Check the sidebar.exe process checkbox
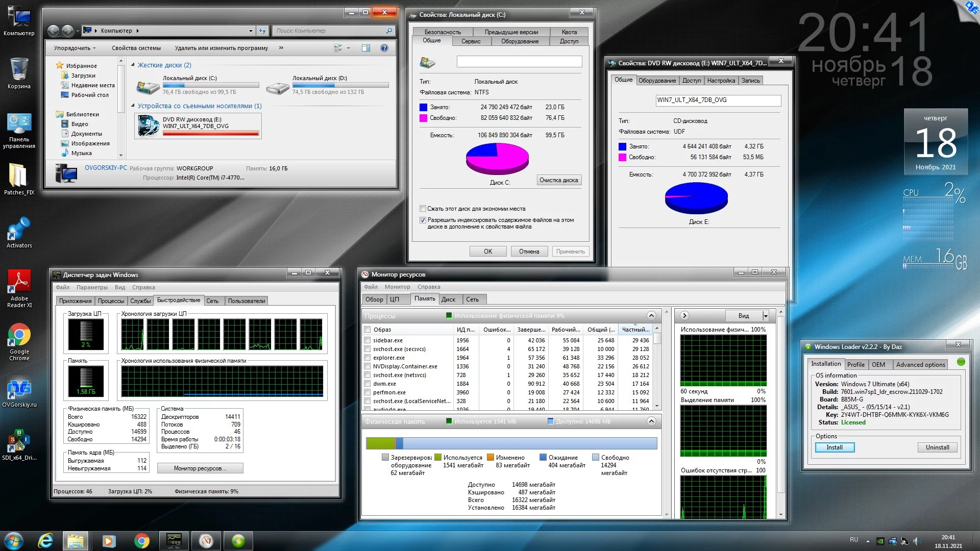Image resolution: width=980 pixels, height=551 pixels. 367,340
